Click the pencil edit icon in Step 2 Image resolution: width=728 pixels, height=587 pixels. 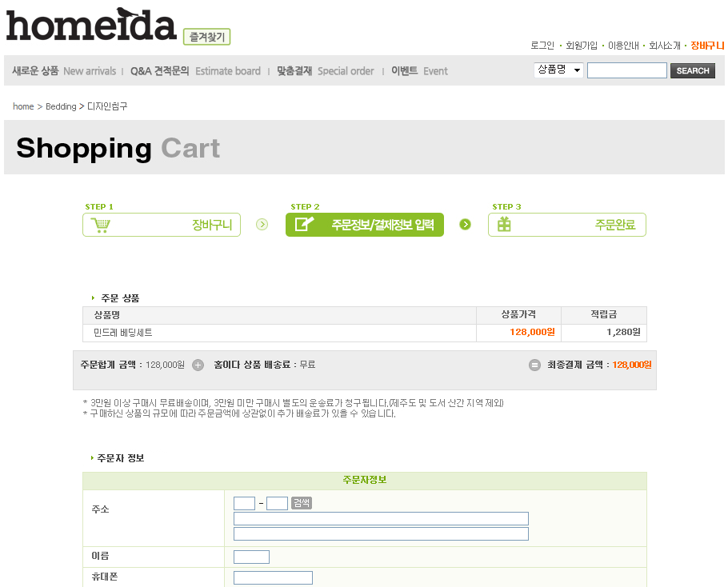304,225
